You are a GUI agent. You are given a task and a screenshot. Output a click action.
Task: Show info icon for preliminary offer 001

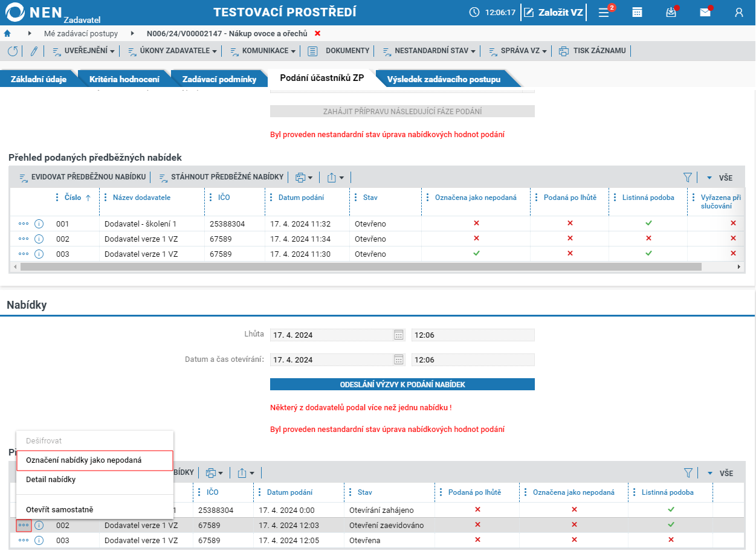click(39, 224)
